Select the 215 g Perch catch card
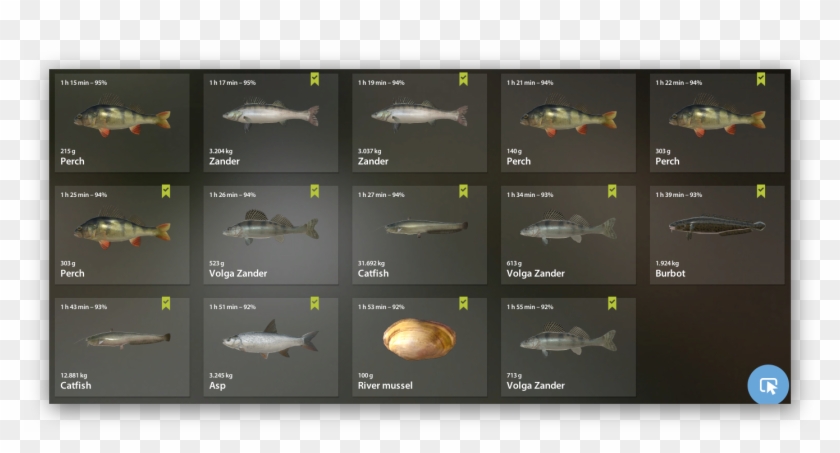The image size is (840, 453). pos(122,123)
